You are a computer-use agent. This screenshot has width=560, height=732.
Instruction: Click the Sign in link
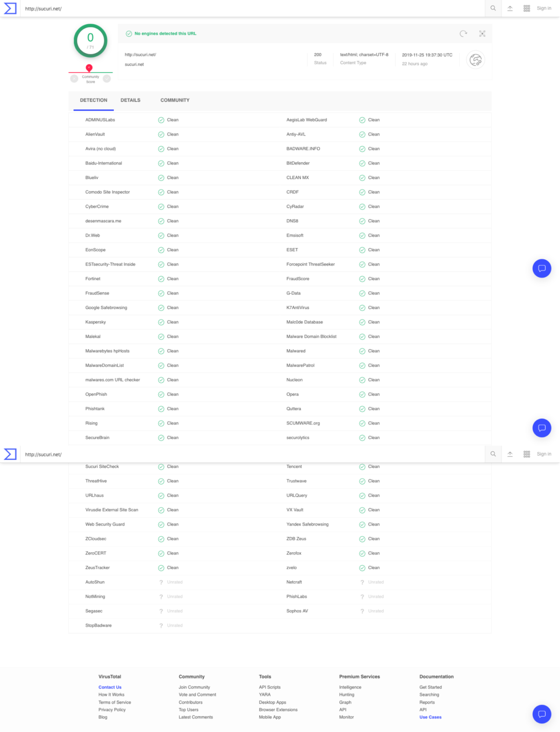544,8
